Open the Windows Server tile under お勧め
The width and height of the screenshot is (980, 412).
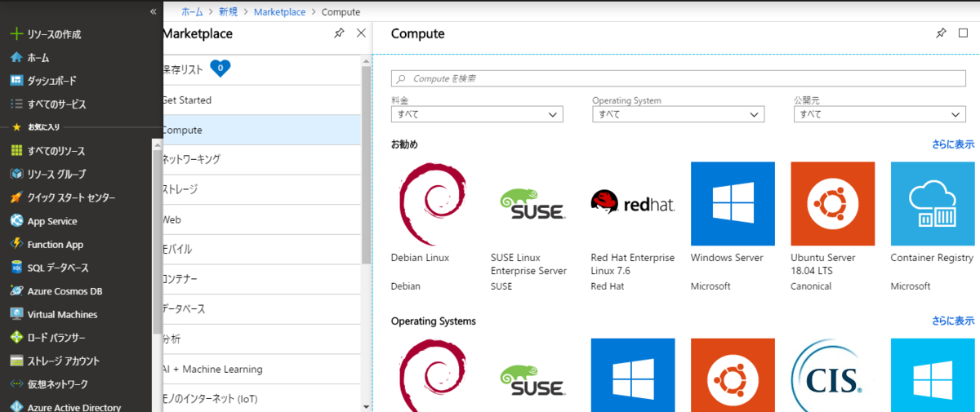coord(733,226)
